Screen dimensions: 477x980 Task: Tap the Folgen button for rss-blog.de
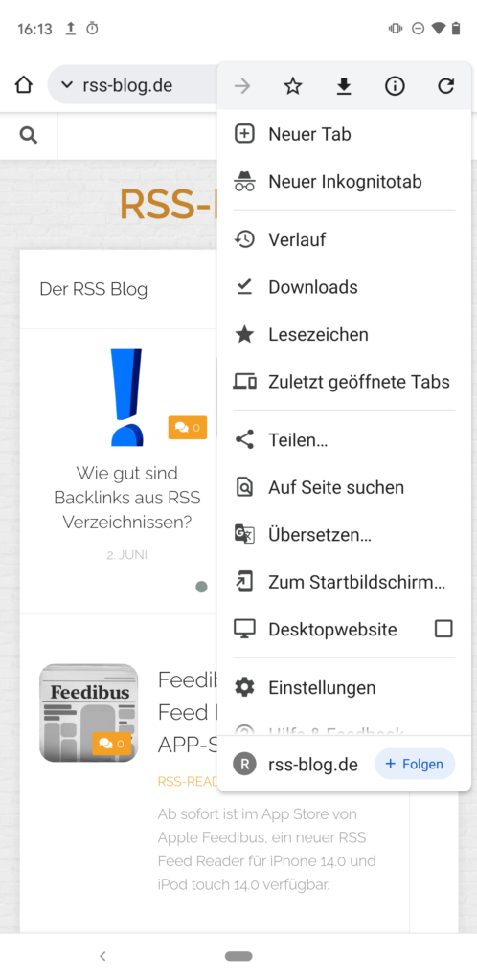coord(415,764)
